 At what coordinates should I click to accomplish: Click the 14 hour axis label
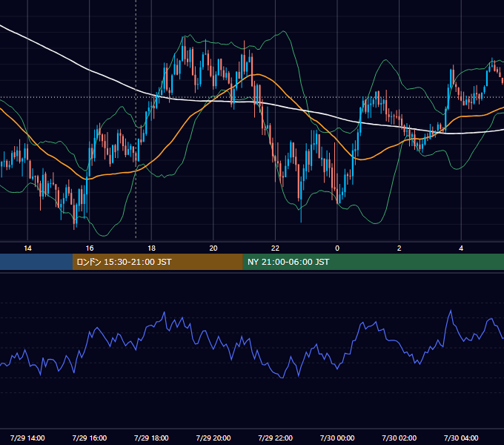click(x=27, y=248)
